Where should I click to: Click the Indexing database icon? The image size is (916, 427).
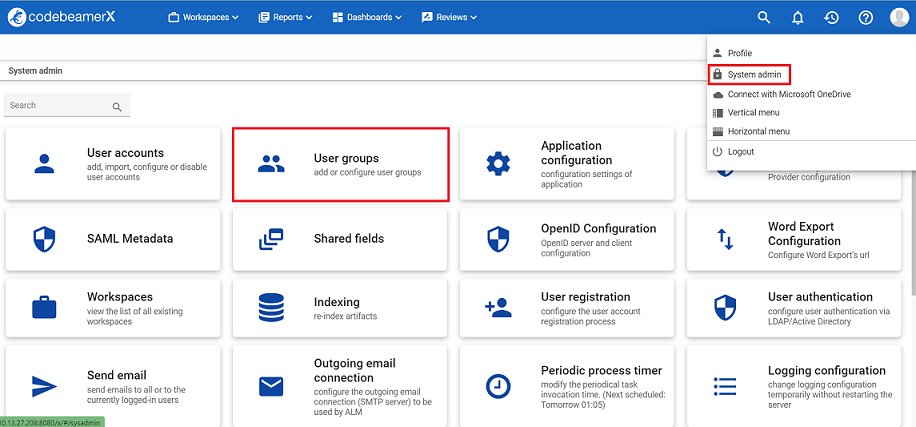pyautogui.click(x=271, y=307)
